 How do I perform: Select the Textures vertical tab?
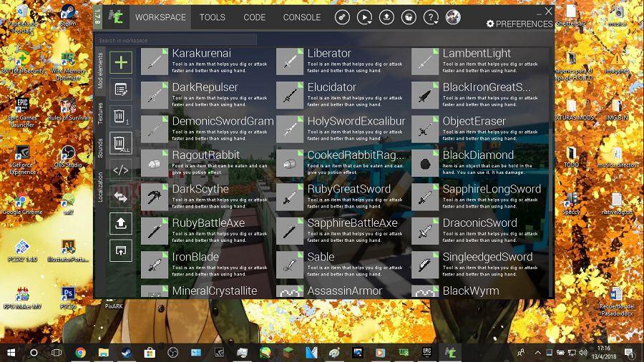[x=100, y=114]
